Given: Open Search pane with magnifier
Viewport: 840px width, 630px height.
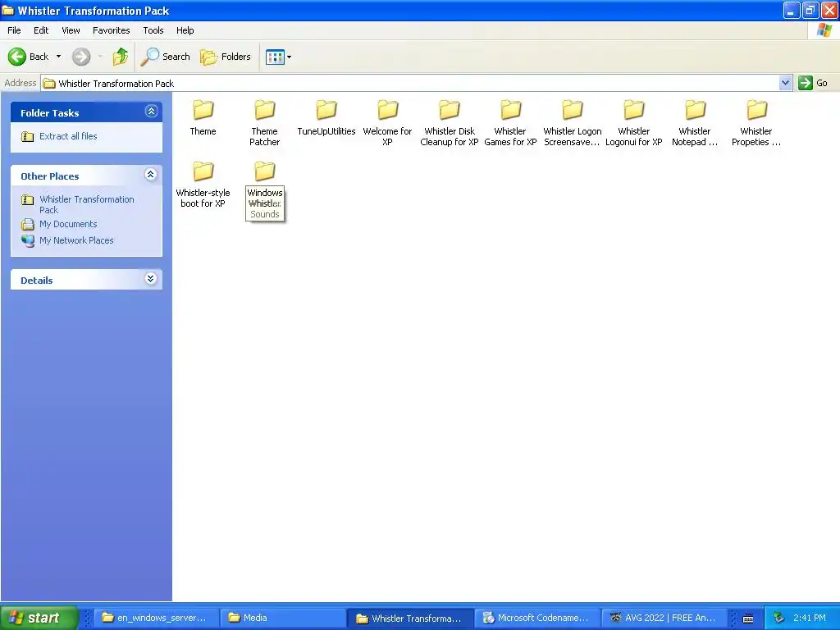Looking at the screenshot, I should tap(165, 57).
